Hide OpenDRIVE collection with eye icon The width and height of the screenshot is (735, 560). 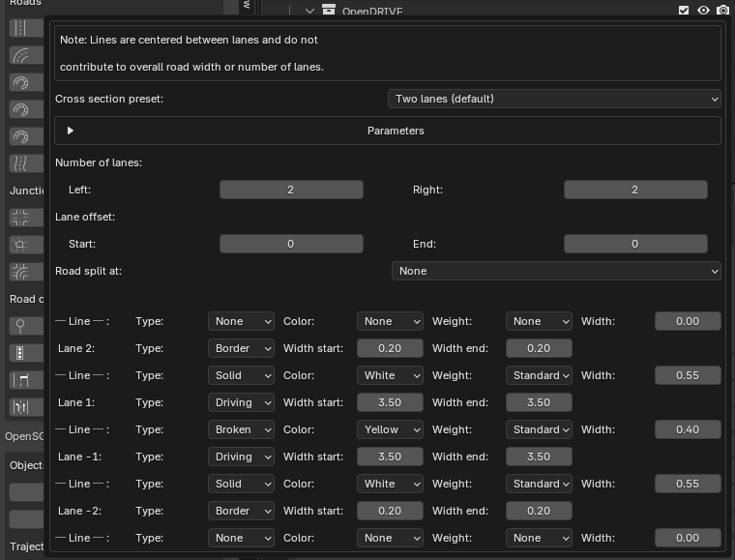click(703, 10)
